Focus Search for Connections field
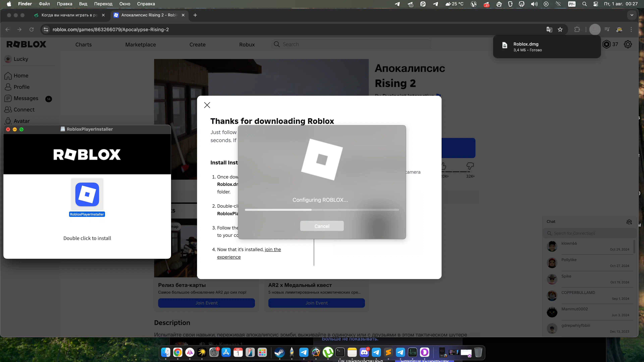Screen dimensions: 644x362 (x=589, y=233)
